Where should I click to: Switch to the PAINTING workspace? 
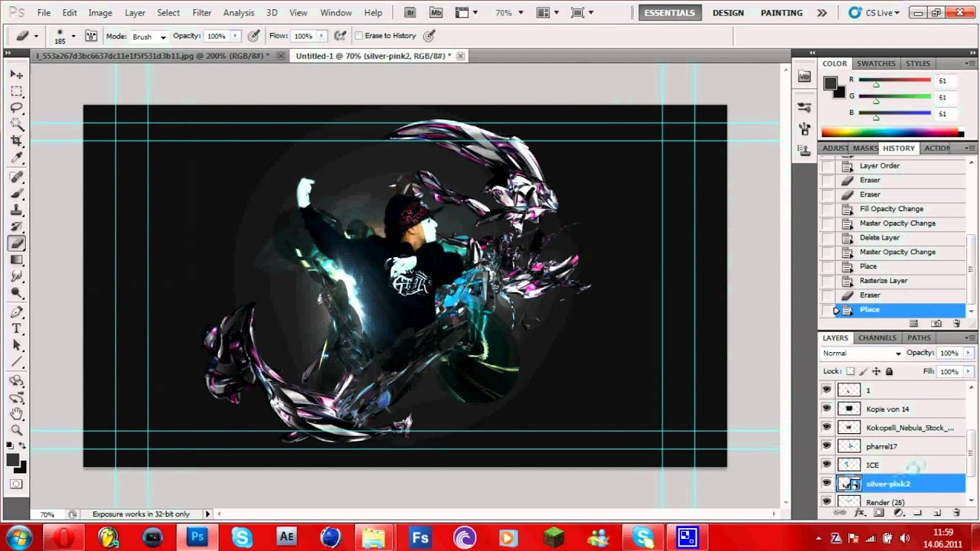tap(782, 13)
